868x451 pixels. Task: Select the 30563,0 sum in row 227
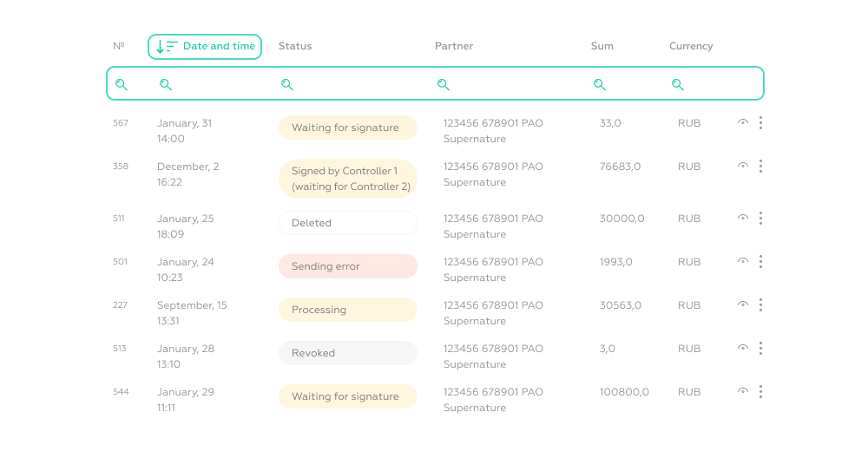click(x=621, y=305)
